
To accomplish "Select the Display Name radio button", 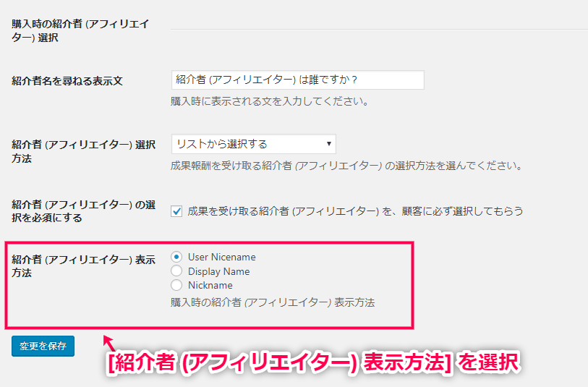I will [x=176, y=271].
